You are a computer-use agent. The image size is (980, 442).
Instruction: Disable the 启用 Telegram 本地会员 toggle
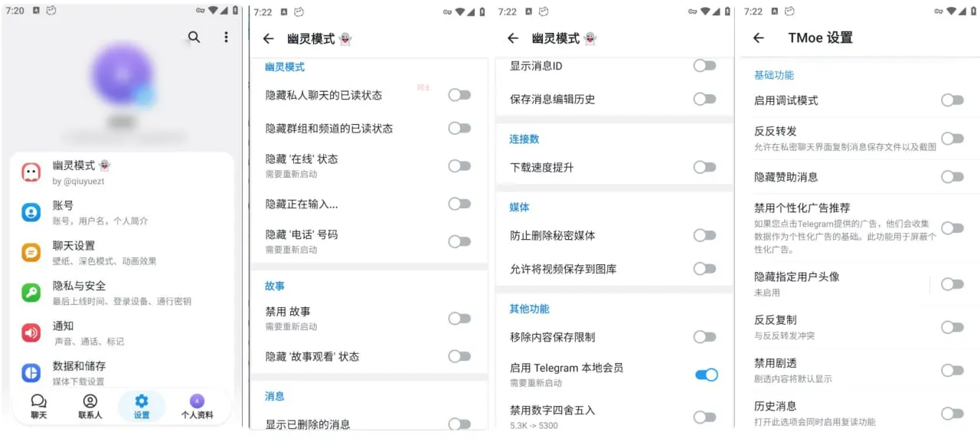[705, 375]
